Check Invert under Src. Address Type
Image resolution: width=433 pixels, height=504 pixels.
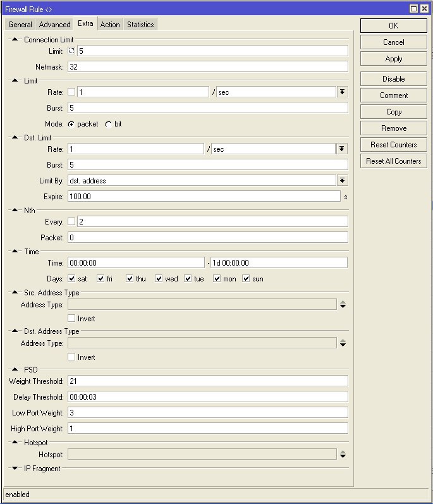pyautogui.click(x=71, y=319)
